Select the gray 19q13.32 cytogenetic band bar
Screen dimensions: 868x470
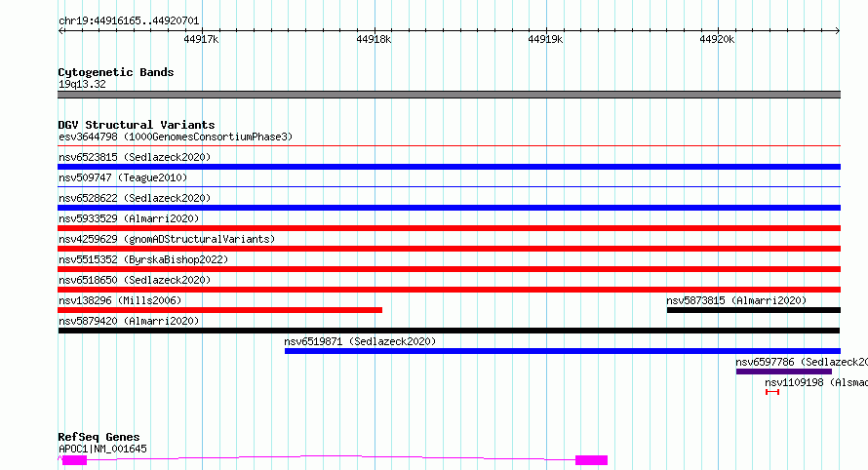tap(449, 95)
